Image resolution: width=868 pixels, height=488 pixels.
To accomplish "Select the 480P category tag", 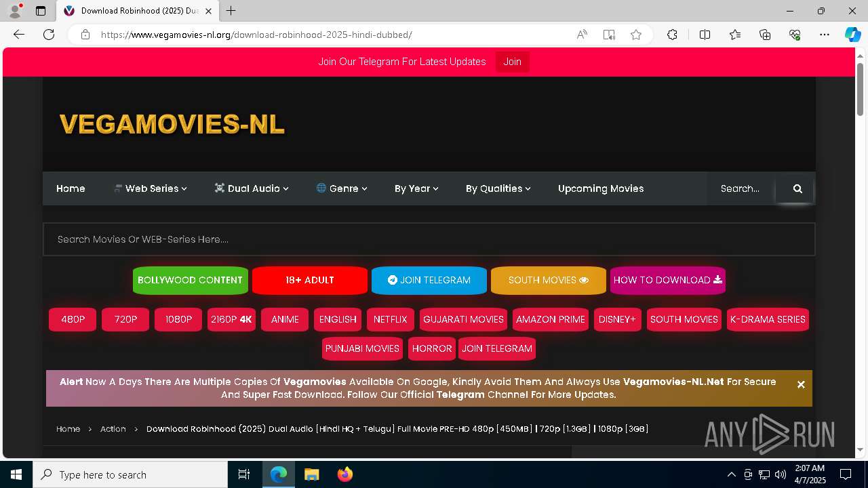I will pyautogui.click(x=73, y=319).
